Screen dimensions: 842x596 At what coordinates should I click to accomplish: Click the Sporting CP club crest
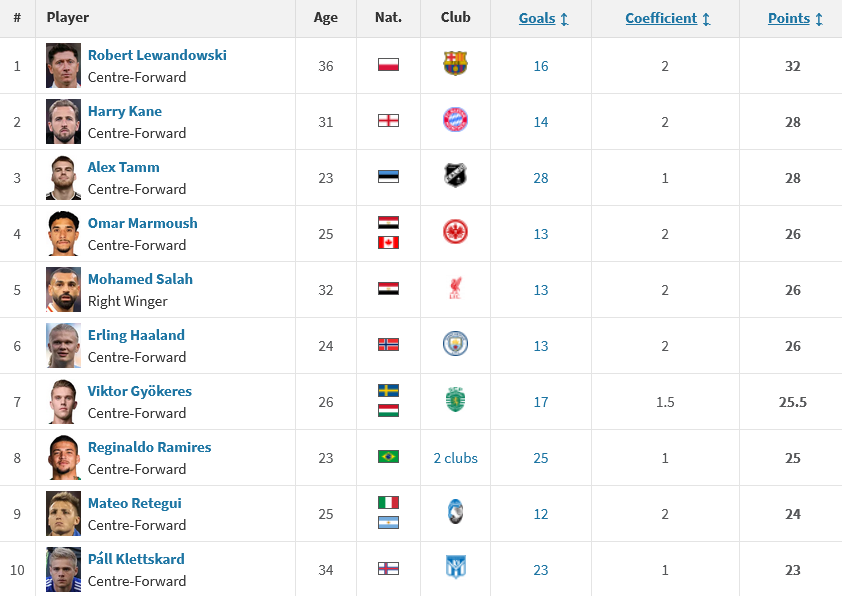pos(455,401)
